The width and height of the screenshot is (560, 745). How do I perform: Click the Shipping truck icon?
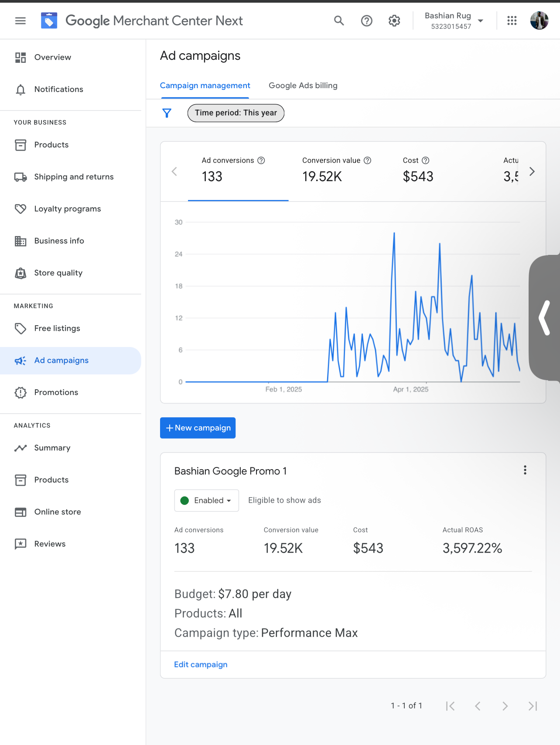[x=20, y=177]
